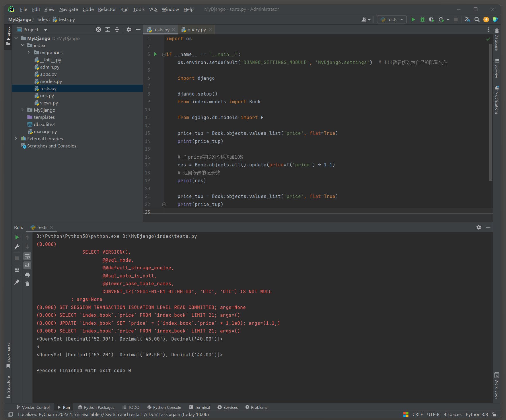Viewport: 506px width, 420px height.
Task: Open the Services tool window
Action: [x=227, y=407]
